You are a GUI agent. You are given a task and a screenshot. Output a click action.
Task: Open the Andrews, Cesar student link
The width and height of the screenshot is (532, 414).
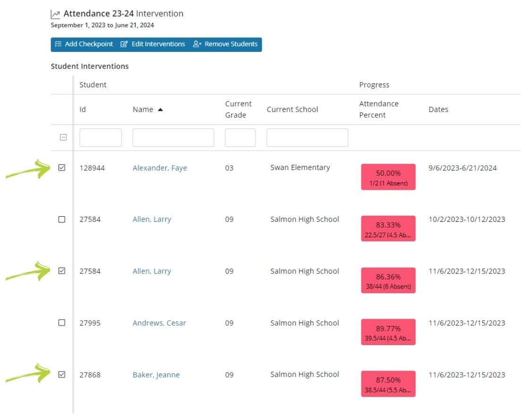[x=159, y=323]
